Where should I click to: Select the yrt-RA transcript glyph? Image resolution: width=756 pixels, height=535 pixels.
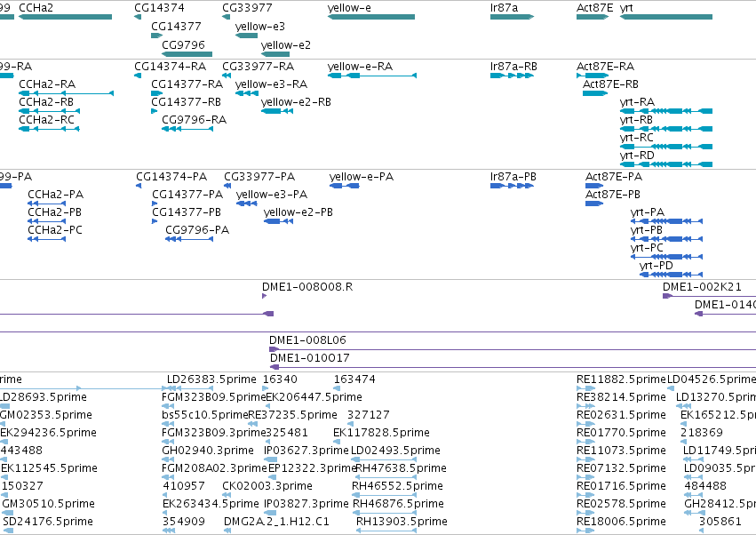666,111
